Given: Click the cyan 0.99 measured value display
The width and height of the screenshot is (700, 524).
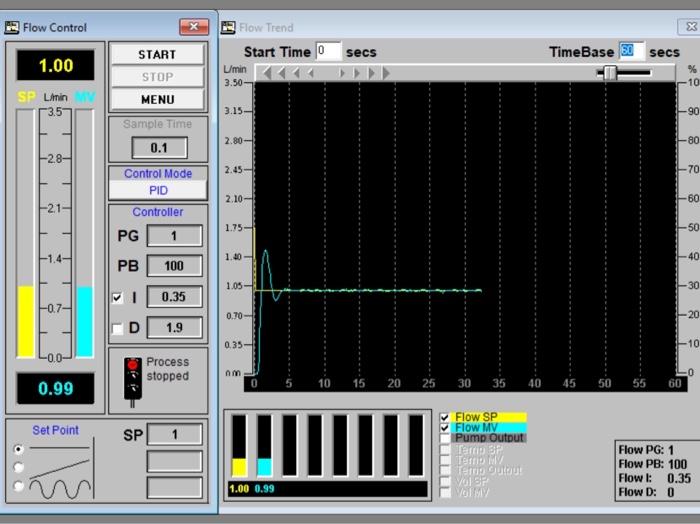Looking at the screenshot, I should pyautogui.click(x=56, y=388).
